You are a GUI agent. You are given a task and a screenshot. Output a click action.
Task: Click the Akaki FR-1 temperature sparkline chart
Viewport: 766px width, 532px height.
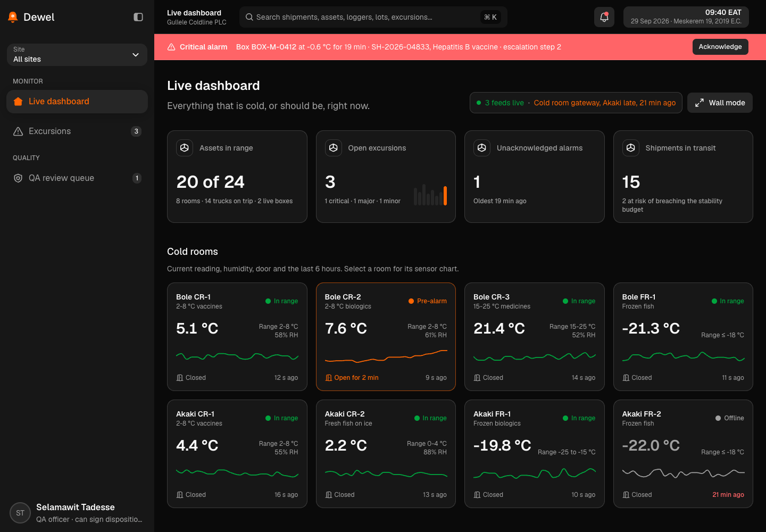click(x=535, y=473)
